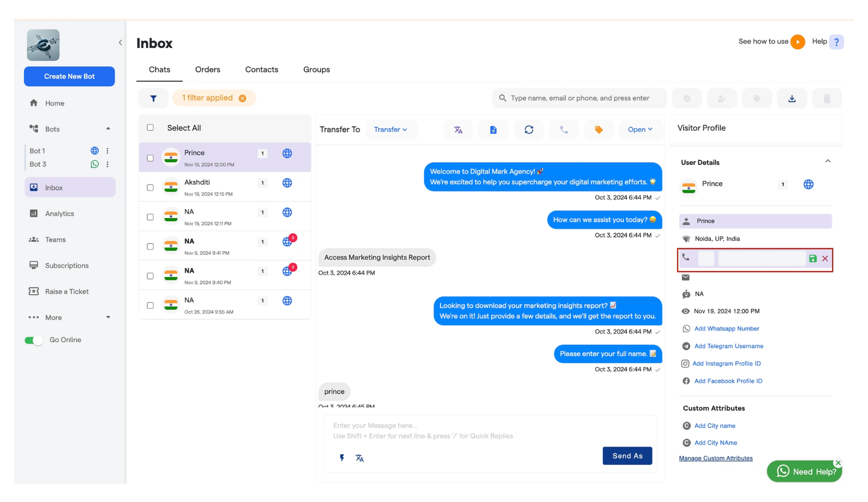Click Add City name link
Image resolution: width=868 pixels, height=502 pixels.
tap(714, 426)
